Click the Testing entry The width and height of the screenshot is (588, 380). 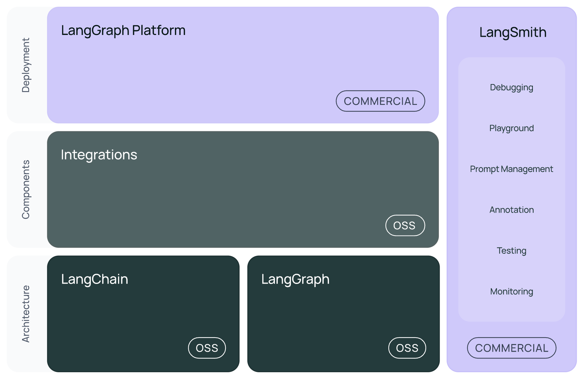click(511, 251)
